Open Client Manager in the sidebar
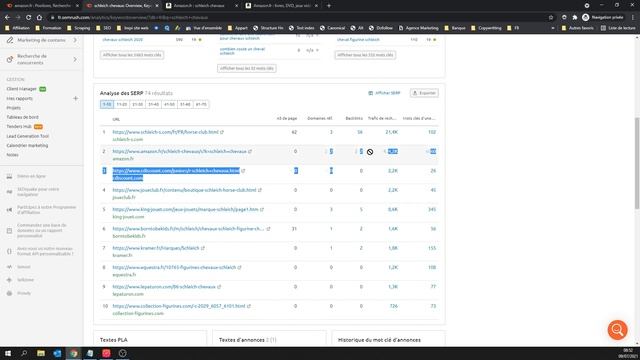 (22, 89)
